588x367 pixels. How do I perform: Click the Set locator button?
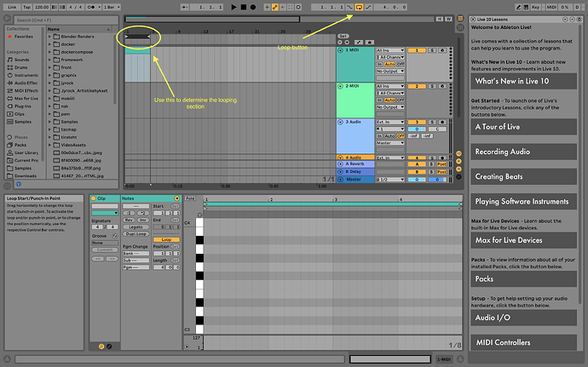[x=343, y=36]
